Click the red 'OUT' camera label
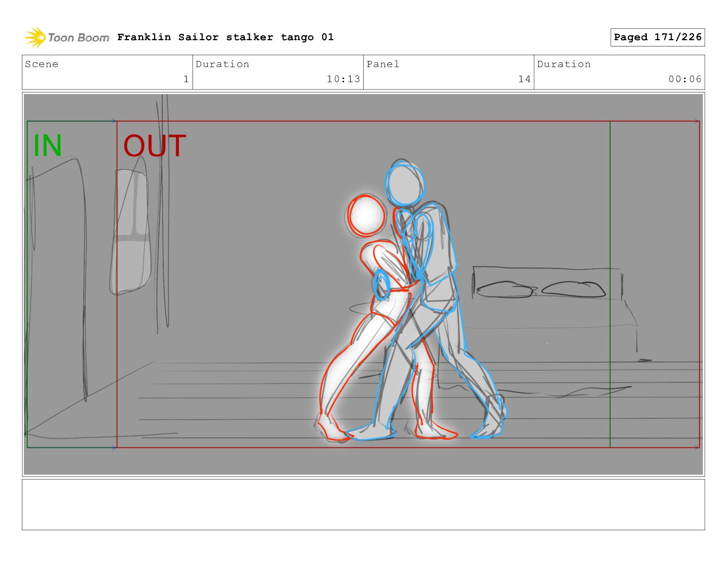Viewport: 728px width, 563px height. pos(154,146)
